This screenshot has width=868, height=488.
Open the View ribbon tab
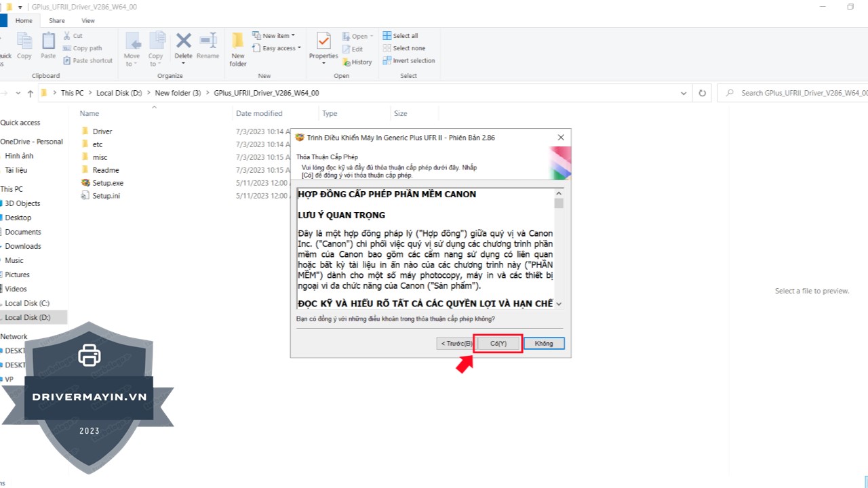pyautogui.click(x=88, y=21)
